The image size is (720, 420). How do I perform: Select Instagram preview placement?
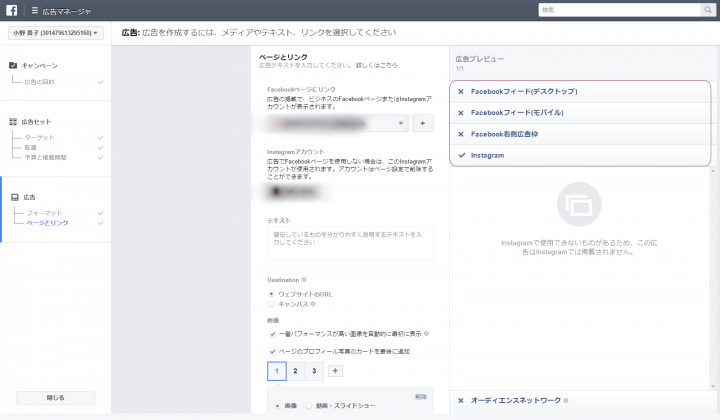[x=487, y=155]
